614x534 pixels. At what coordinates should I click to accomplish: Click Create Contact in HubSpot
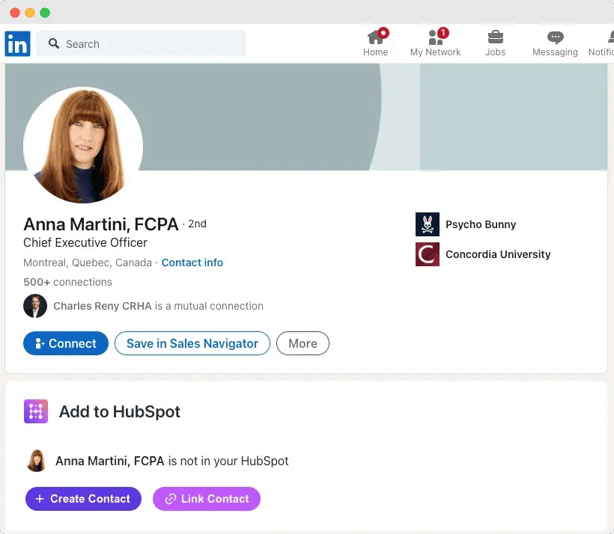point(83,499)
